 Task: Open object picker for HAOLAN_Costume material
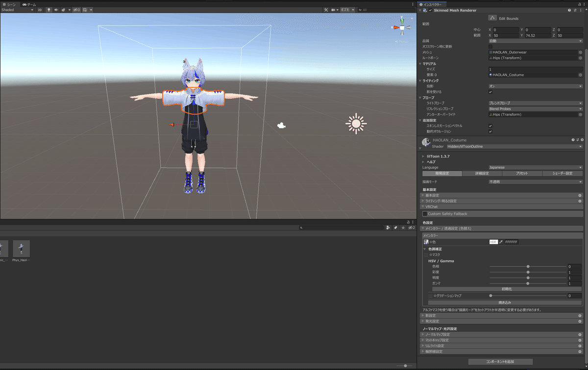click(x=581, y=75)
